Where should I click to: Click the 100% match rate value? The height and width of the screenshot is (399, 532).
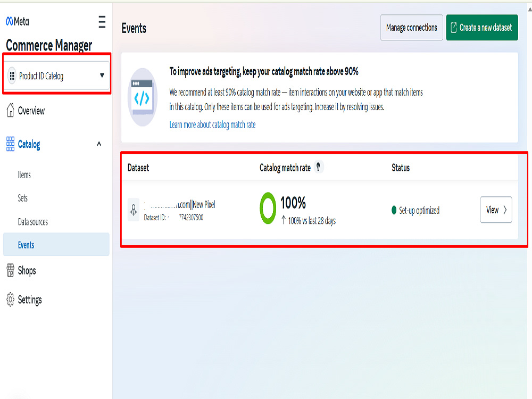293,203
